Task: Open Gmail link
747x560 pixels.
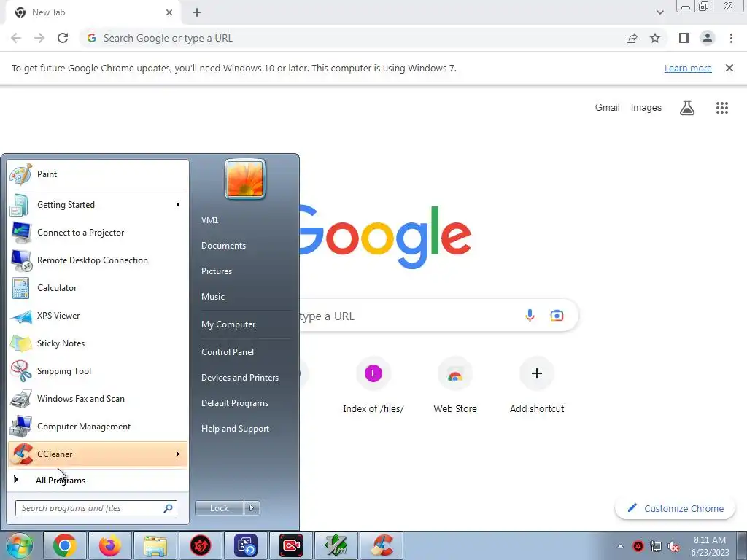Action: (x=608, y=108)
